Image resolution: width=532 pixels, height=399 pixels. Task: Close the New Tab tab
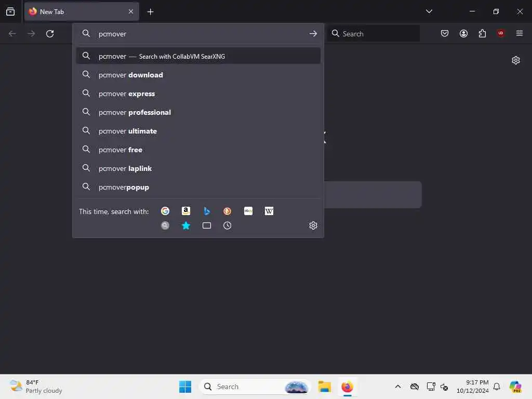(131, 11)
